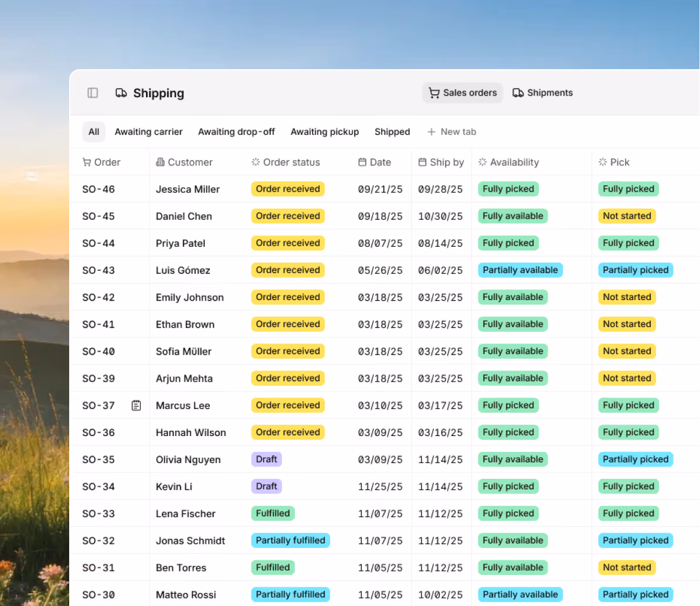Screen dimensions: 700x606
Task: Click Fully available badge for Daniel Chen
Action: (x=513, y=216)
